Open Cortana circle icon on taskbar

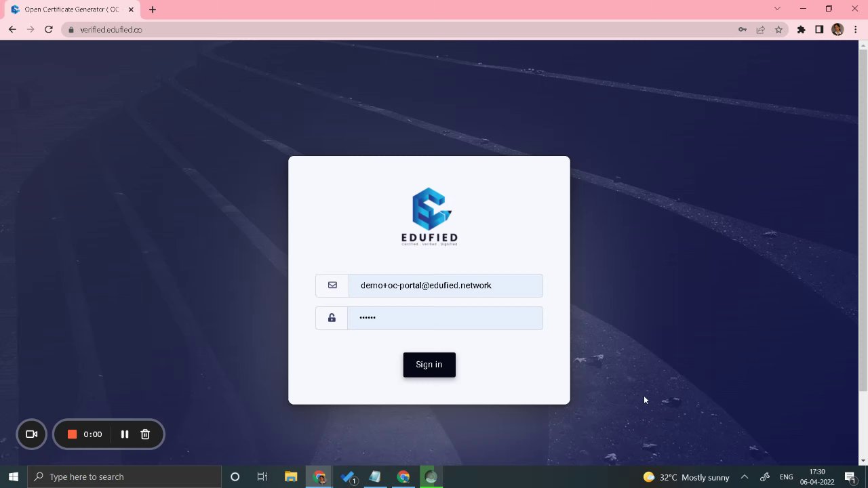click(x=235, y=477)
